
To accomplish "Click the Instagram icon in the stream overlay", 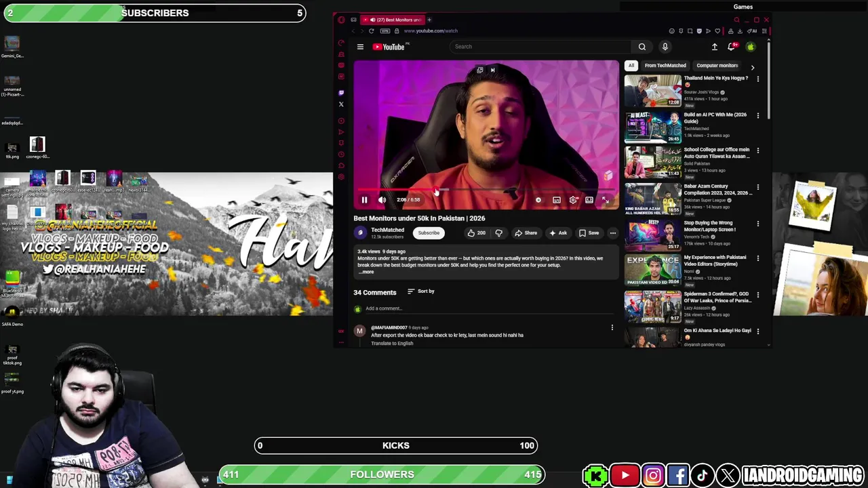I will click(x=653, y=476).
